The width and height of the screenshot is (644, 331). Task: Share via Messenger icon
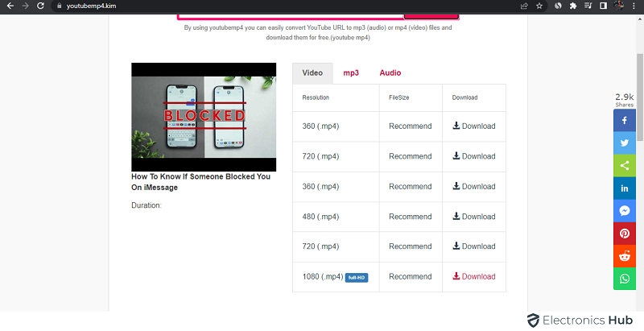(625, 211)
